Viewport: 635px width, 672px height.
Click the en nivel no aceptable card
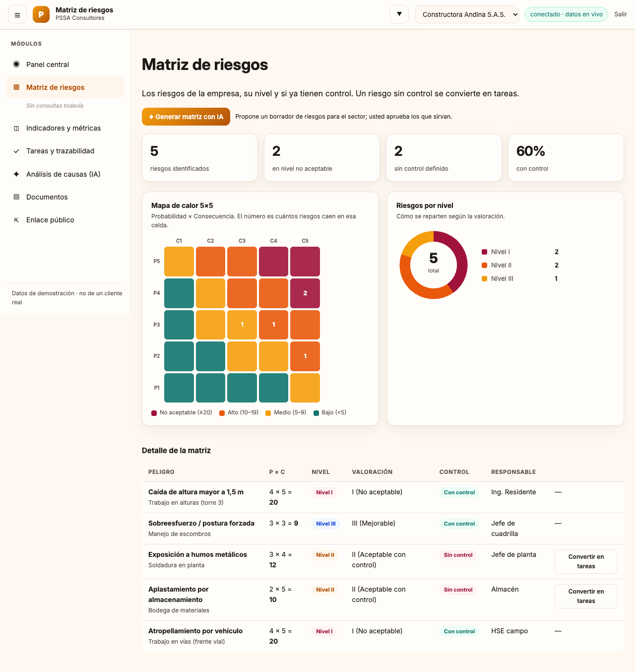coord(322,158)
